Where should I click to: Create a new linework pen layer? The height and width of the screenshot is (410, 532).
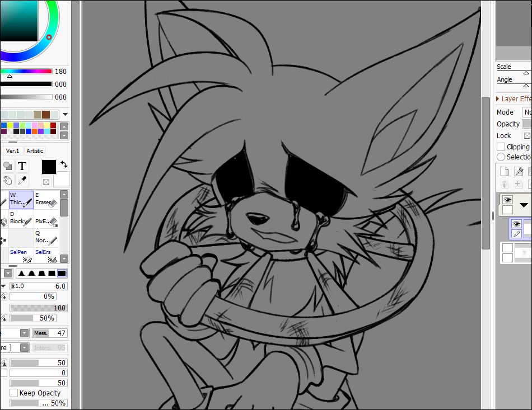pyautogui.click(x=519, y=172)
